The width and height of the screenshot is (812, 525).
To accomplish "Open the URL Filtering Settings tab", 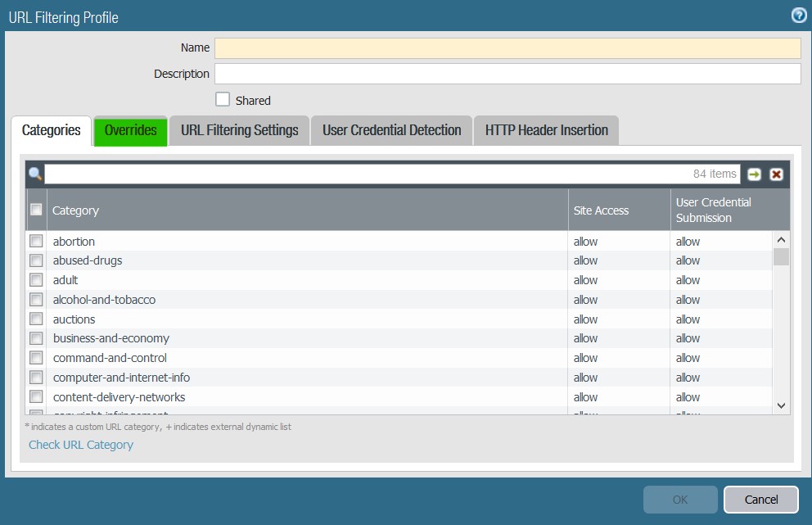I will click(x=238, y=130).
